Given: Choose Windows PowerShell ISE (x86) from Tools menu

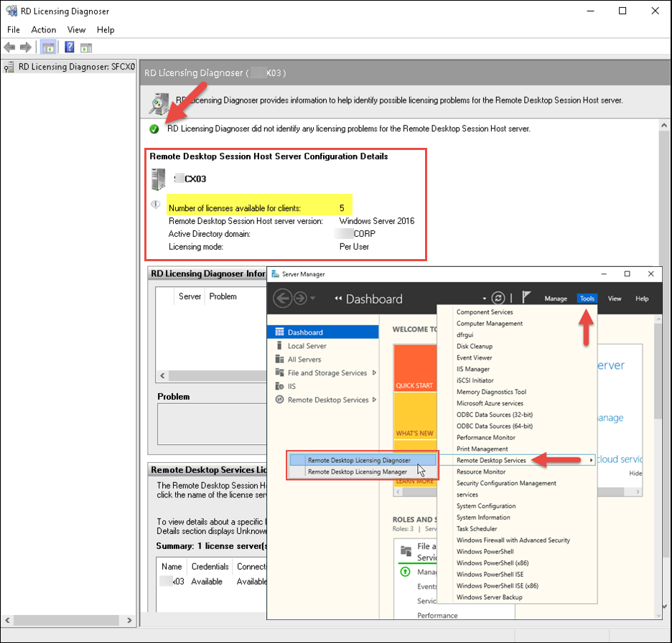Looking at the screenshot, I should click(x=497, y=586).
